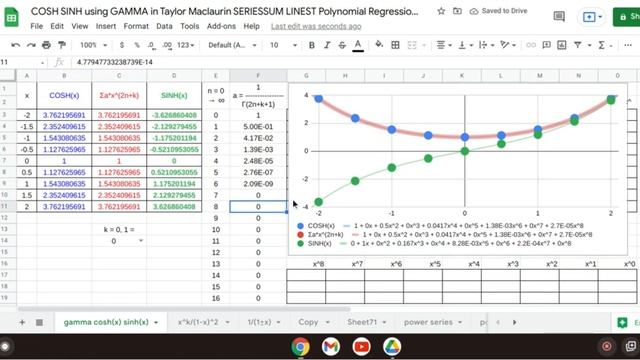Open the Format menu
Viewport: 640px width, 360px height.
[x=136, y=26]
